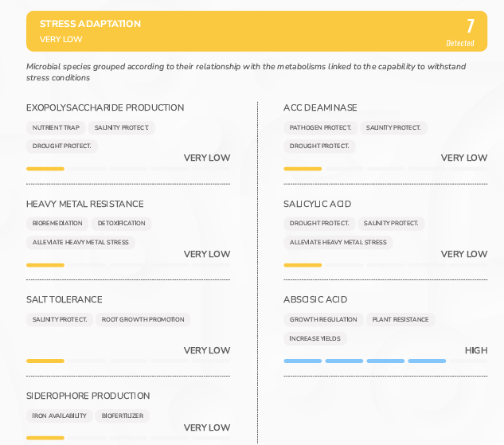Click Alleviate Heavy Metal Stress under Salicylic Acid
The image size is (504, 445).
pos(338,243)
